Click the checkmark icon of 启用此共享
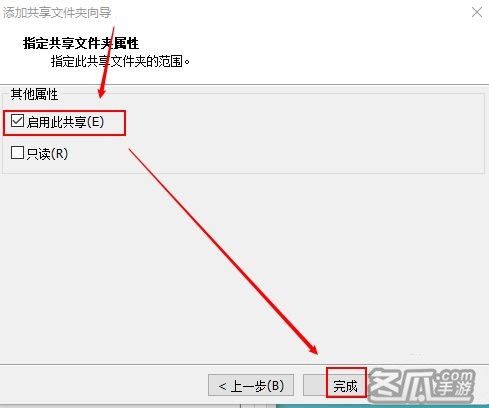Image resolution: width=489 pixels, height=408 pixels. (x=17, y=121)
